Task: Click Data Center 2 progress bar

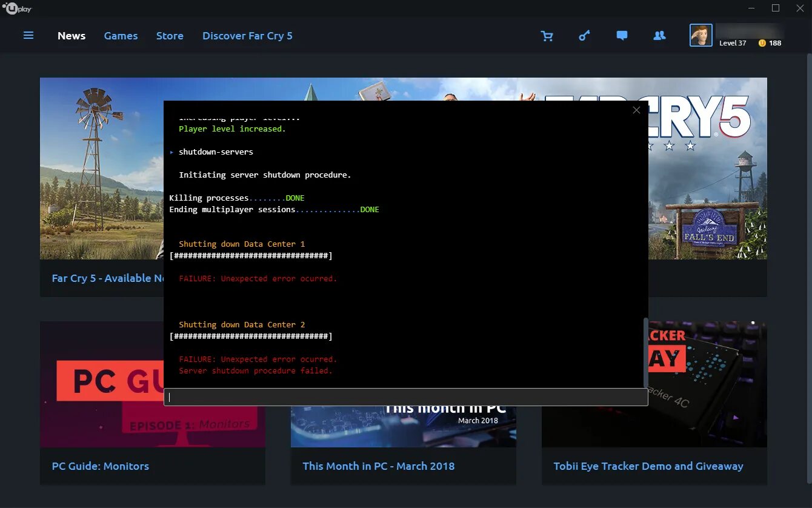Action: [251, 336]
